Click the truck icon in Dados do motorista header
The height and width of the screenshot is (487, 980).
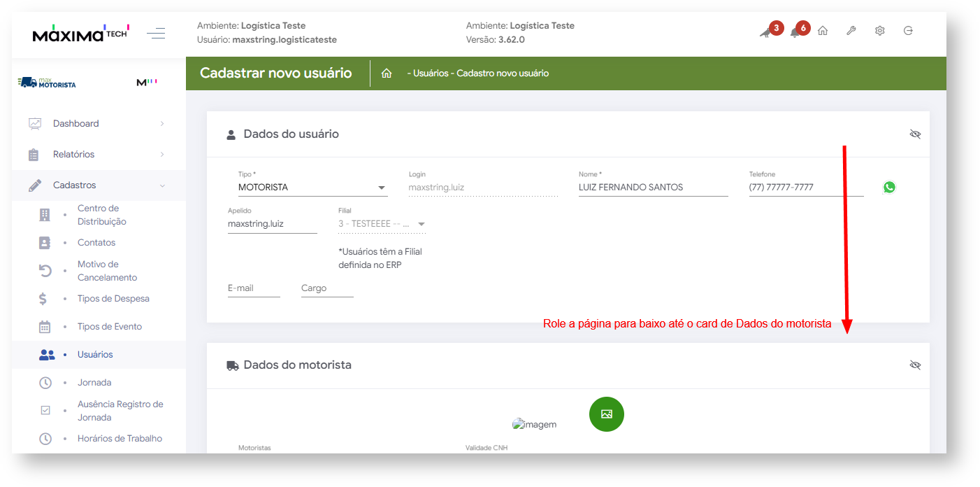click(232, 365)
